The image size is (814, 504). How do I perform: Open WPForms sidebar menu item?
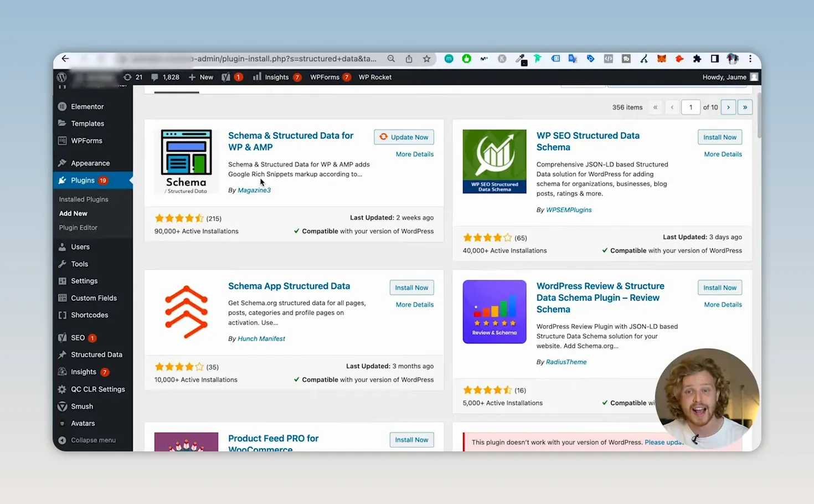[x=86, y=141]
